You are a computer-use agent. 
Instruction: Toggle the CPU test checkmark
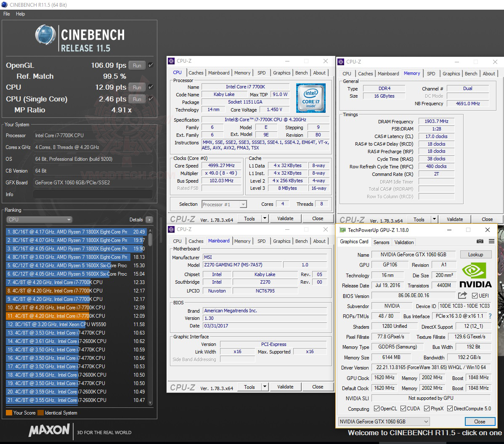[151, 87]
